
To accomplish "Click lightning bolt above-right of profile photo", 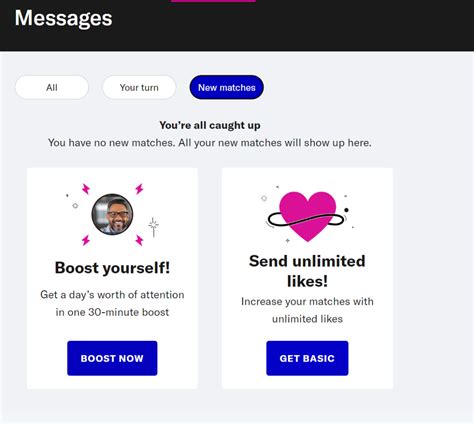I will pos(139,189).
